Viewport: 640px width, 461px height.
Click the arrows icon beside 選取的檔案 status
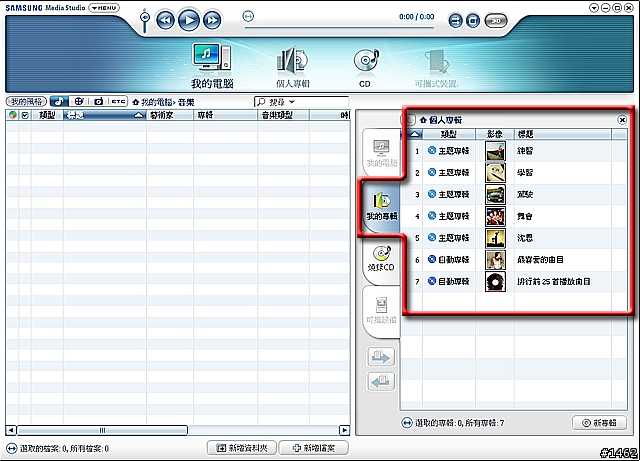[12, 448]
